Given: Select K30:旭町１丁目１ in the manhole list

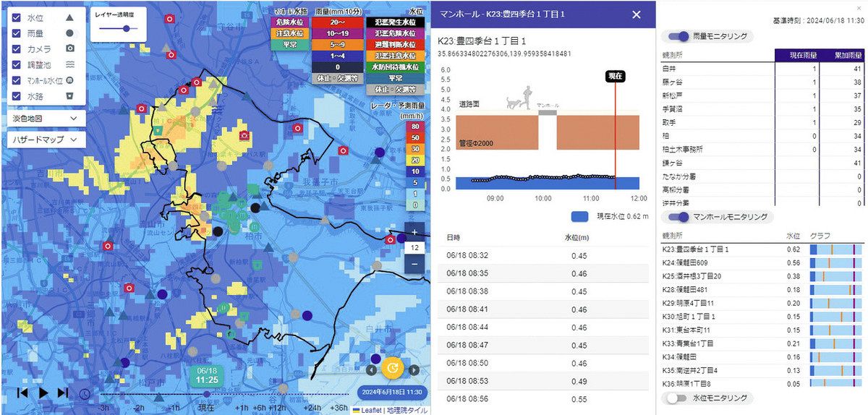Looking at the screenshot, I should click(x=689, y=316).
